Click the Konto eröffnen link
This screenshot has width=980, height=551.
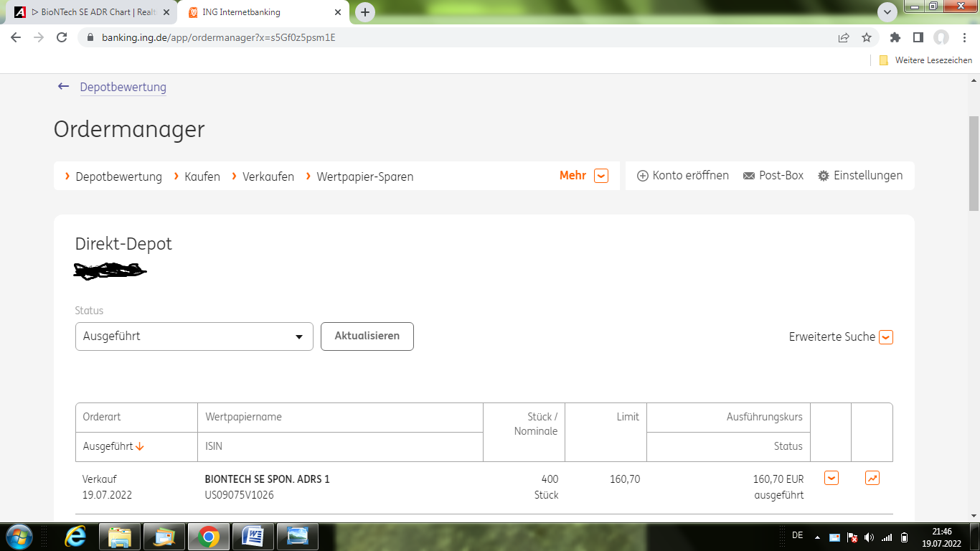tap(683, 176)
